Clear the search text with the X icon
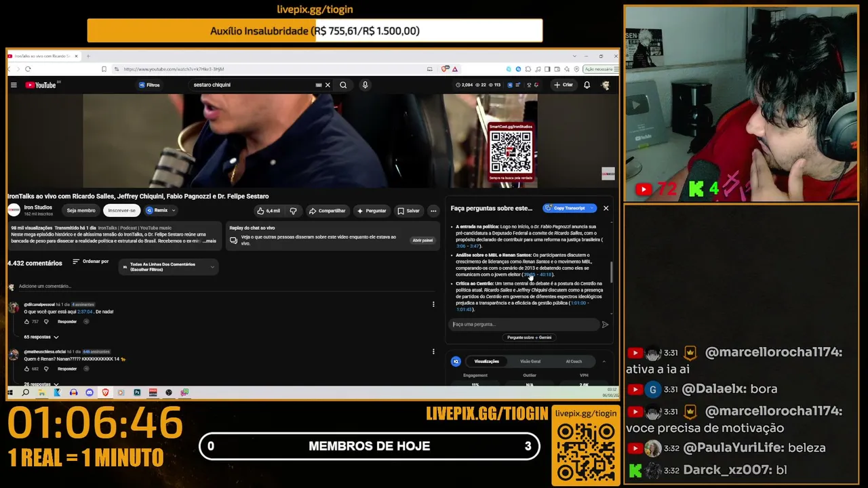Screen dimensions: 868x488 [328, 85]
